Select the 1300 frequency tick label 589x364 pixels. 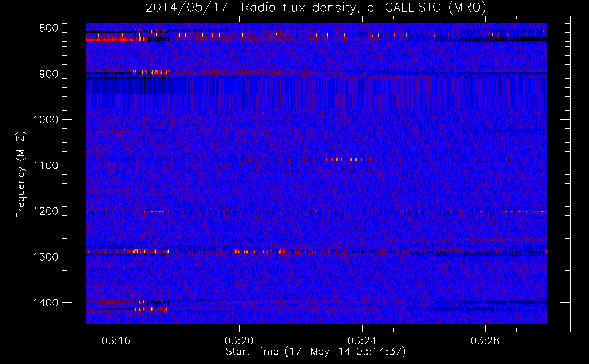(46, 257)
